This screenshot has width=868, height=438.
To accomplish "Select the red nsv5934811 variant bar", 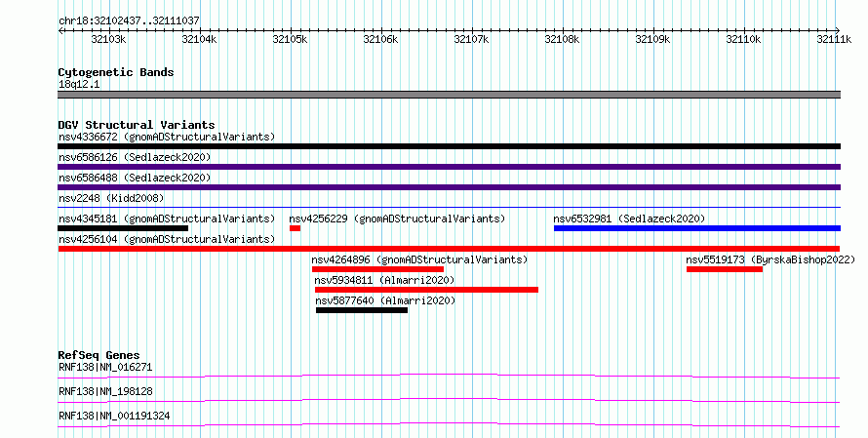I will tap(426, 290).
